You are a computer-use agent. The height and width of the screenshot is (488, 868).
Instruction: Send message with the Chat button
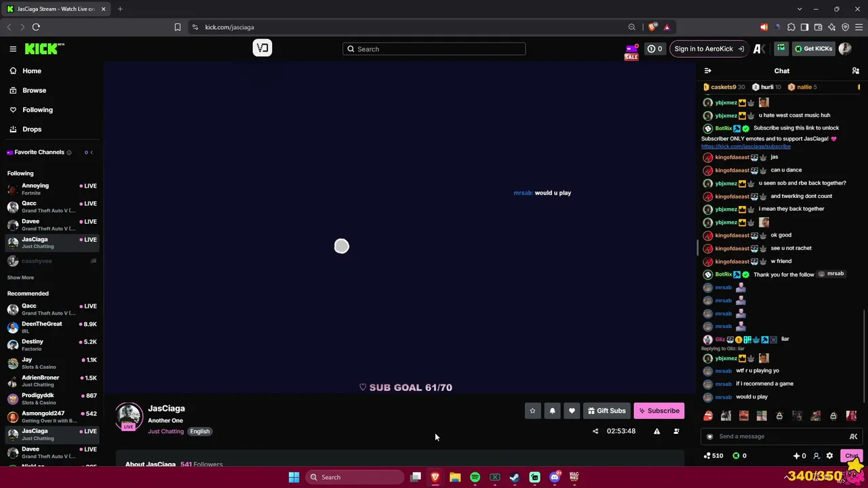point(852,455)
